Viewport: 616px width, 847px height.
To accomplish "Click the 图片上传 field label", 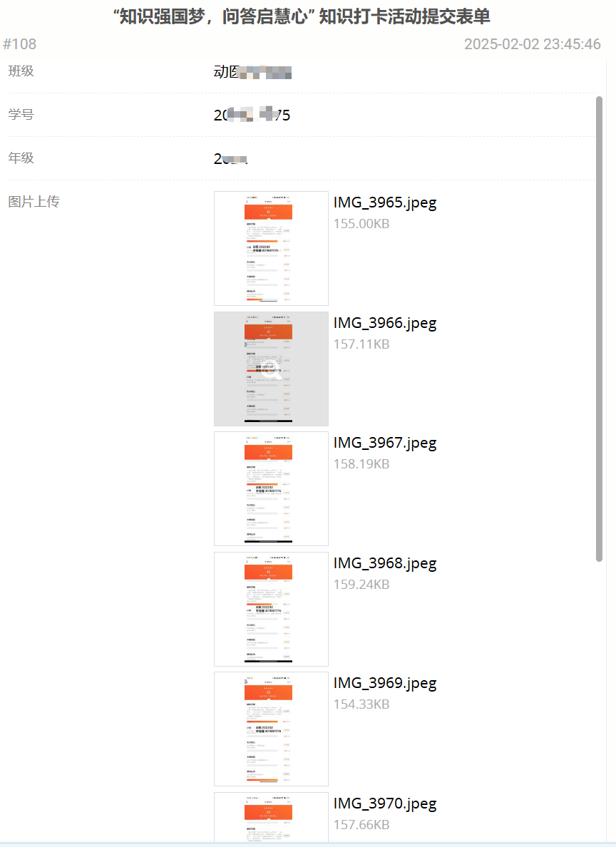I will point(34,202).
